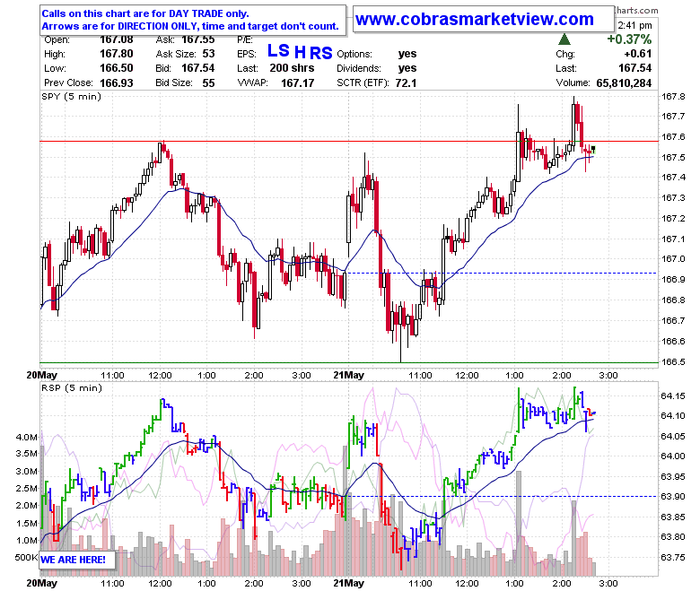
Task: Click the Prev Close value 166.93
Action: pyautogui.click(x=116, y=83)
